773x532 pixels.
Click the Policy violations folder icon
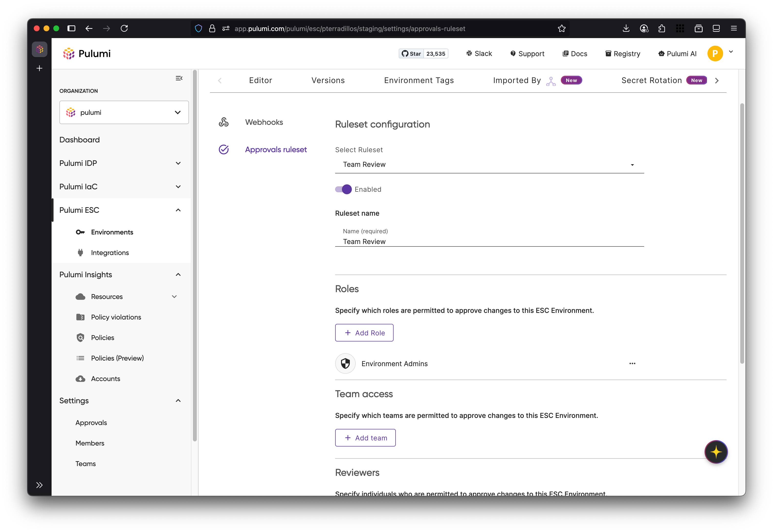tap(80, 317)
